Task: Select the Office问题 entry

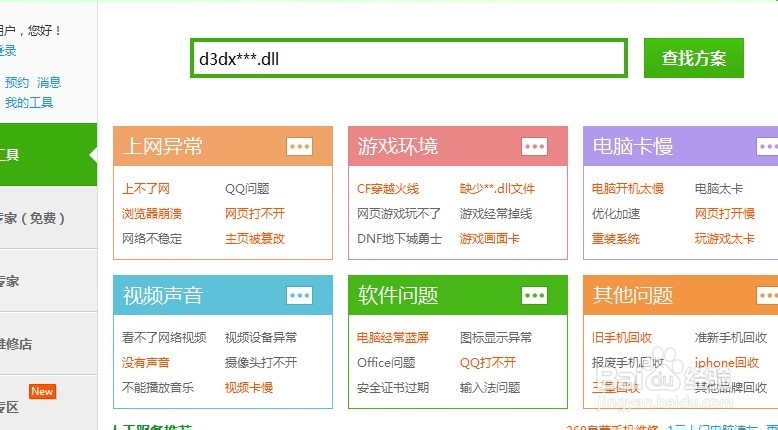Action: pos(386,363)
